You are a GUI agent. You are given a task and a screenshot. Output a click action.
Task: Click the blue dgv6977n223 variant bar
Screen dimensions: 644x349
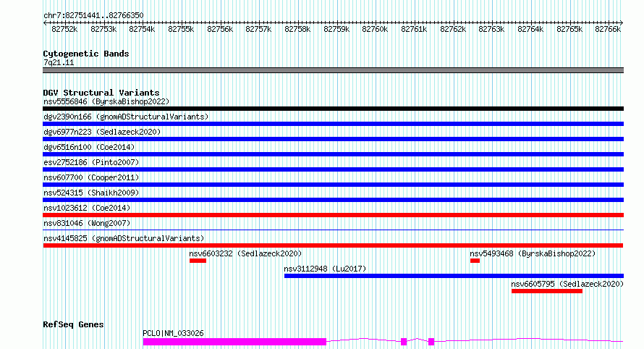[x=333, y=139]
